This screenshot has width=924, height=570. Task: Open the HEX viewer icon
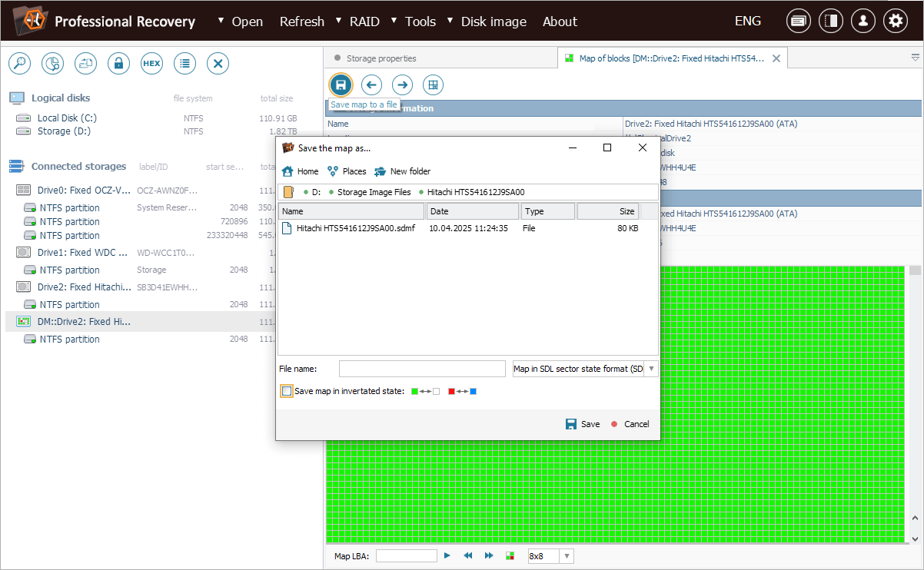click(152, 64)
